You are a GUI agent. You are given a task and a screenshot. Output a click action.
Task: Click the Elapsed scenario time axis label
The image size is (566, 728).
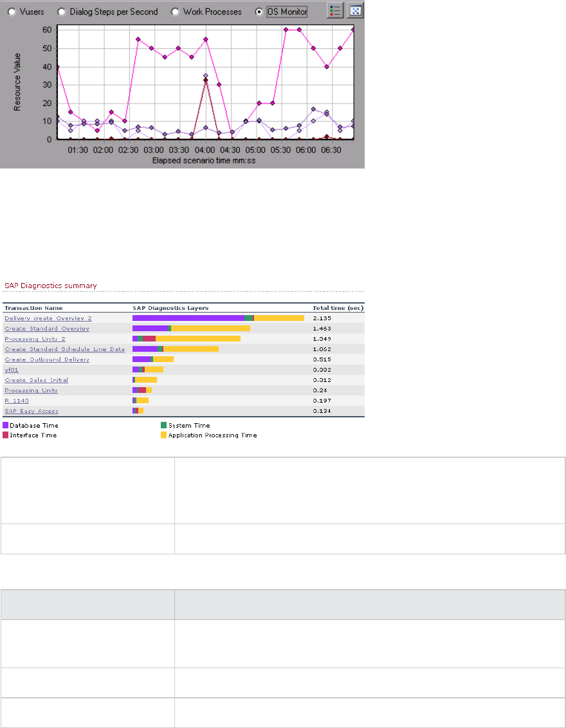(x=204, y=161)
